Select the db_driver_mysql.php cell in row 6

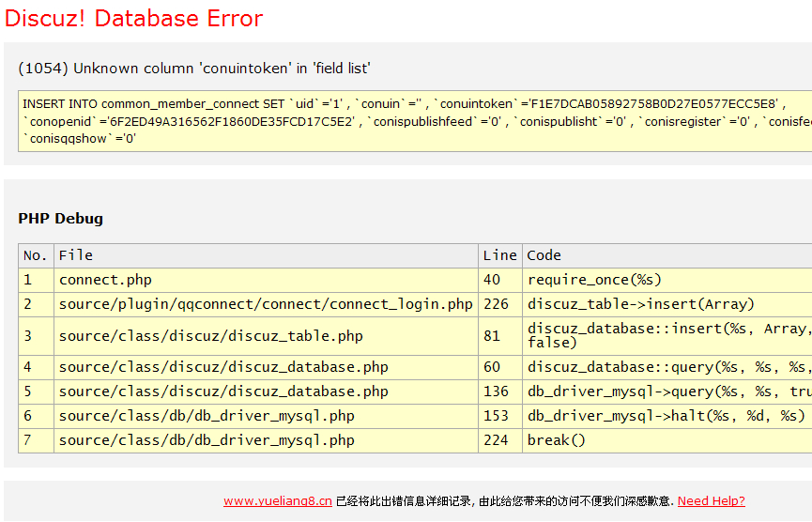[x=267, y=416]
